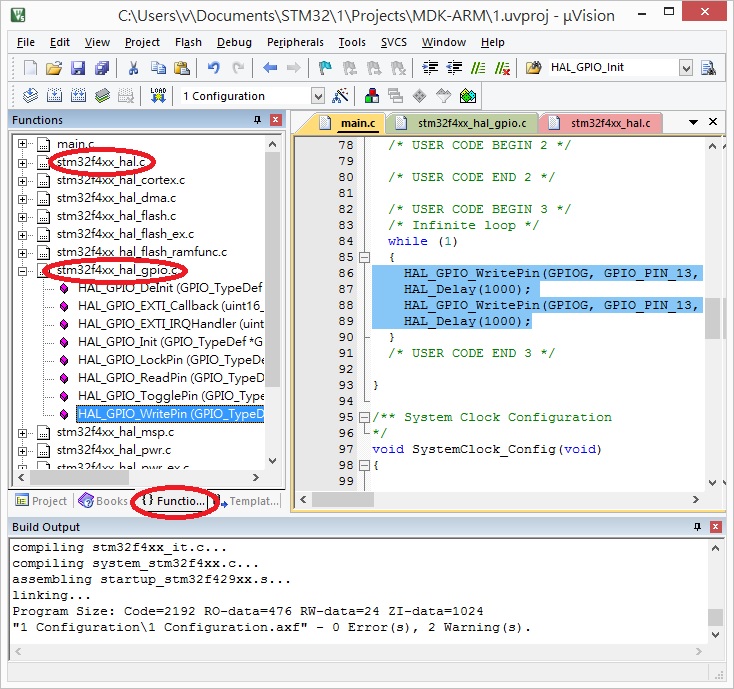The height and width of the screenshot is (689, 734).
Task: Open the target selector showing 1 Configuration
Action: (318, 96)
